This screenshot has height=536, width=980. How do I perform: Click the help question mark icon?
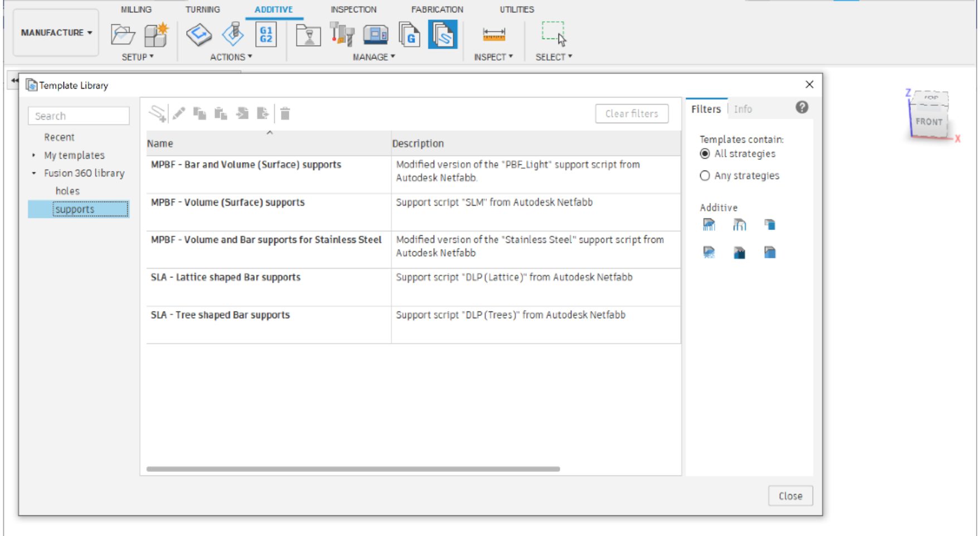[x=802, y=108]
